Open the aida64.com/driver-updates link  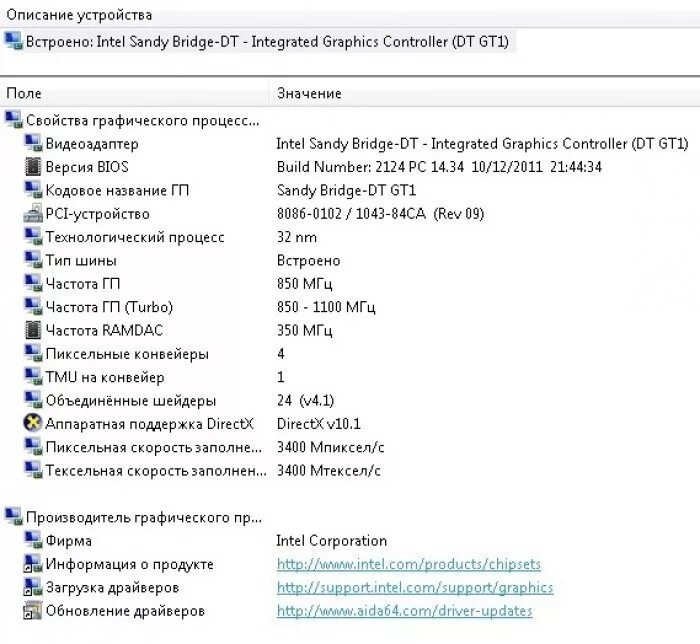pyautogui.click(x=404, y=611)
